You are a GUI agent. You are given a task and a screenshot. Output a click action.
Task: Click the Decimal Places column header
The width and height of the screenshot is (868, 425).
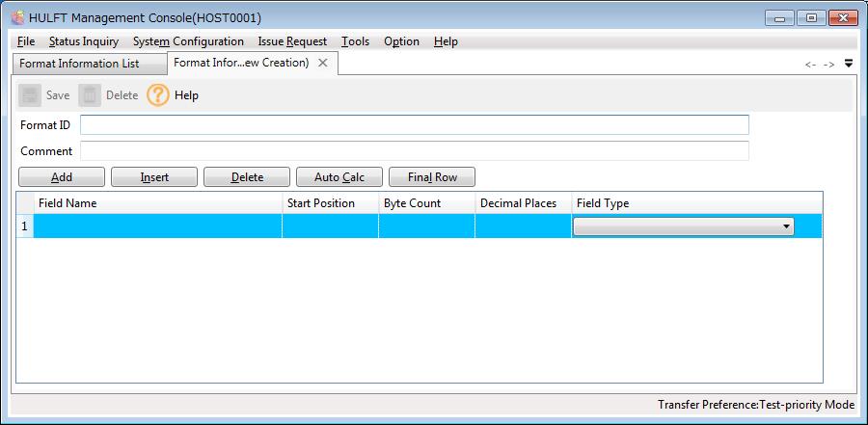click(523, 203)
